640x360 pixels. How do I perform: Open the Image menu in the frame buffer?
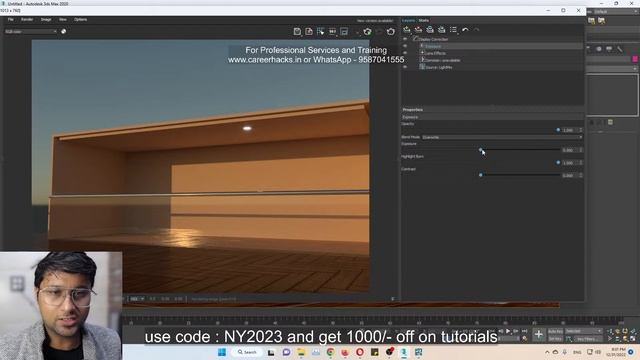tap(46, 20)
